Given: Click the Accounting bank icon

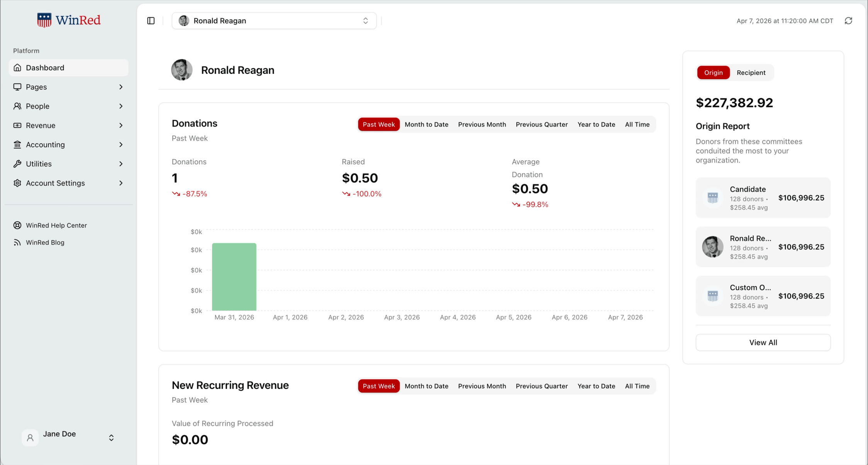Looking at the screenshot, I should 17,144.
